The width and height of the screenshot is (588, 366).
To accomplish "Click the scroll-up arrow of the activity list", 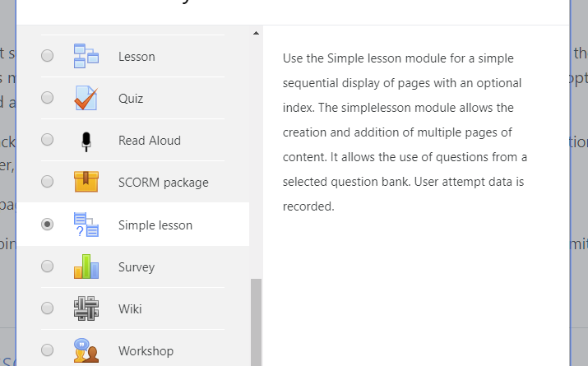I will [256, 33].
